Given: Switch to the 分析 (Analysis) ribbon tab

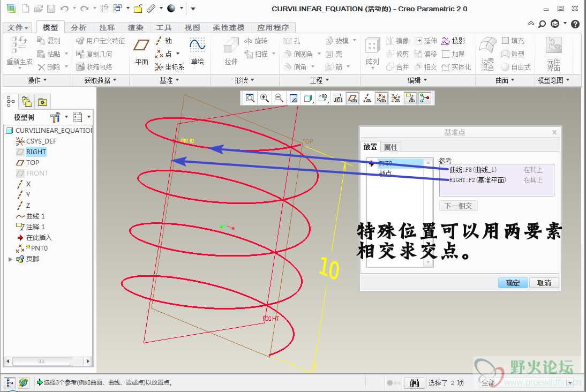Looking at the screenshot, I should [x=79, y=28].
